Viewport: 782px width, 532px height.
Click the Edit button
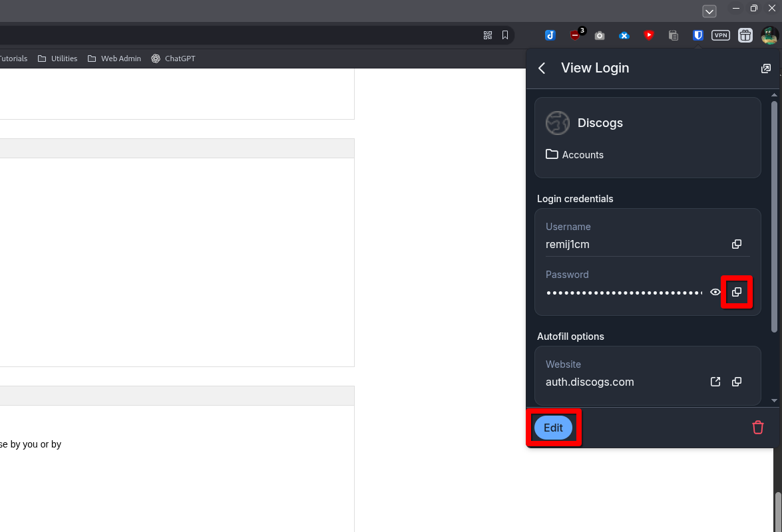tap(553, 428)
